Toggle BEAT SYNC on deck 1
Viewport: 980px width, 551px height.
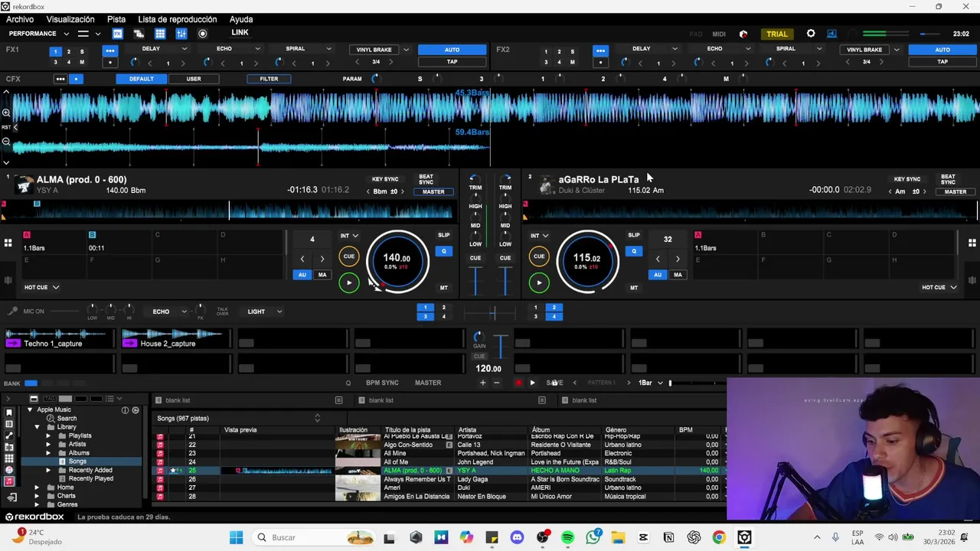pos(426,179)
